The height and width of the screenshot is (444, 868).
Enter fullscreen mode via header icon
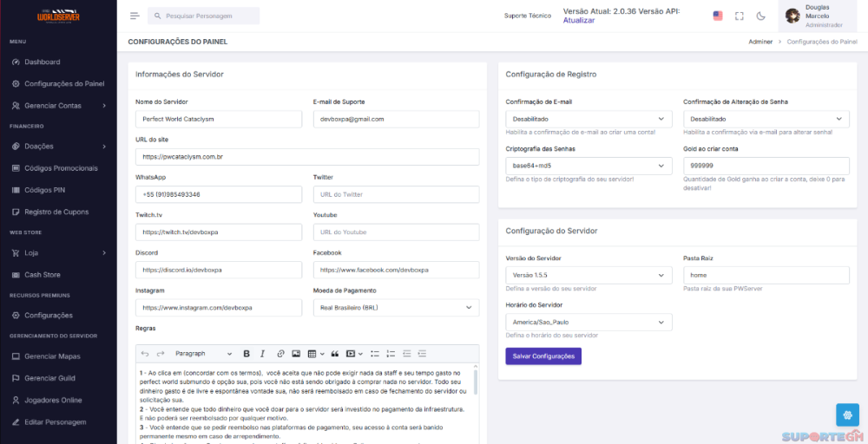click(740, 16)
